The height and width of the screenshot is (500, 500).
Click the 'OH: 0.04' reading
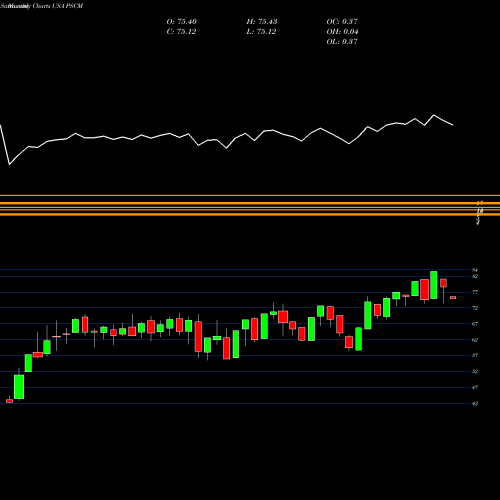[x=342, y=32]
